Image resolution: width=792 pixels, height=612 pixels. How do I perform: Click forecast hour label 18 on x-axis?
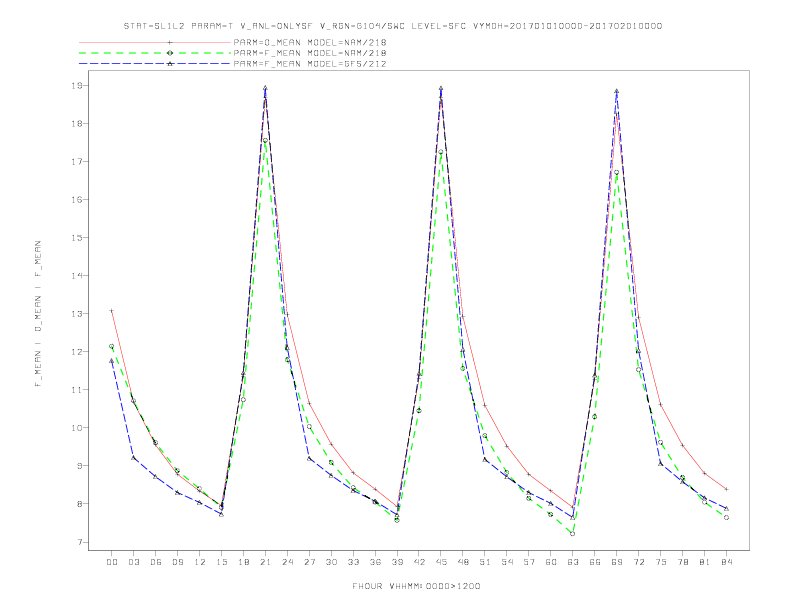pos(243,562)
